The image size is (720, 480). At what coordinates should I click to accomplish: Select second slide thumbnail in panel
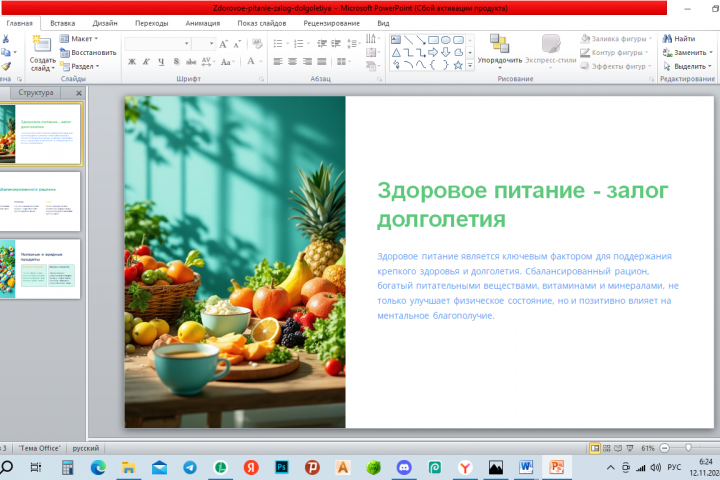point(40,202)
